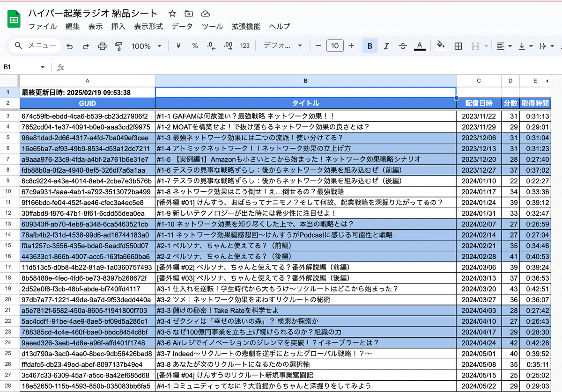Image resolution: width=562 pixels, height=392 pixels.
Task: Click the 取得時間 header cell
Action: point(535,103)
